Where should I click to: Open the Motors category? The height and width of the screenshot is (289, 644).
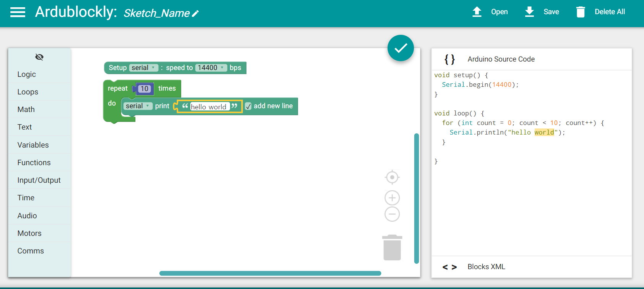[40, 233]
